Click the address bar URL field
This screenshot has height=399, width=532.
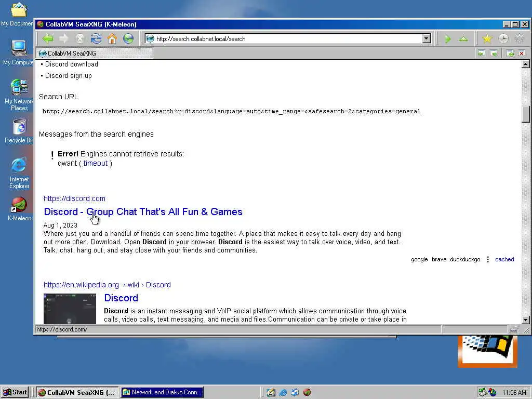pos(288,38)
